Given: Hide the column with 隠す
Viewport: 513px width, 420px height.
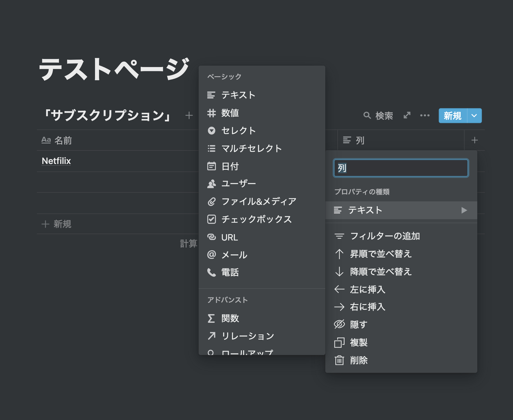Looking at the screenshot, I should 358,324.
